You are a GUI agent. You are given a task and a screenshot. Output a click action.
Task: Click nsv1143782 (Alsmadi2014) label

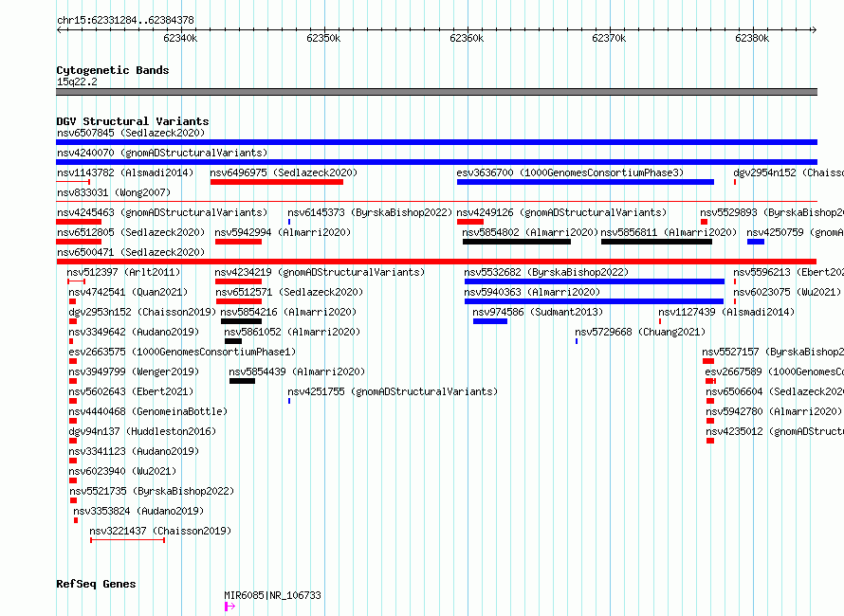pos(125,172)
